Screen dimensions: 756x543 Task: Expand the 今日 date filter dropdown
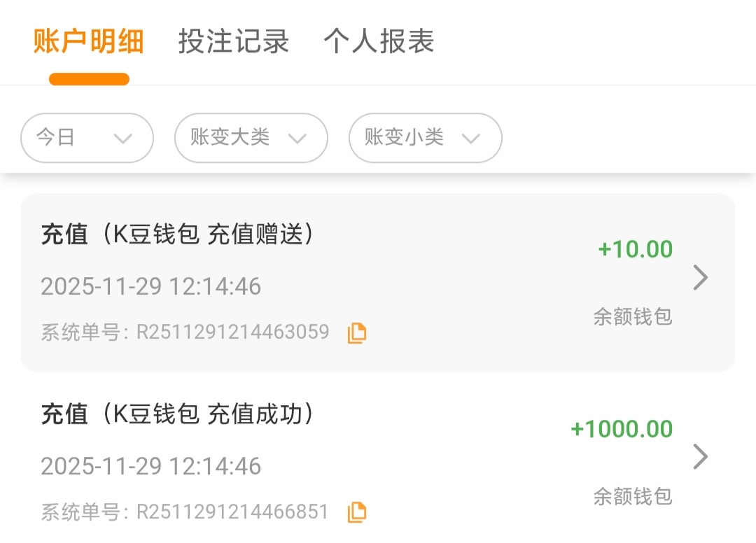[87, 138]
